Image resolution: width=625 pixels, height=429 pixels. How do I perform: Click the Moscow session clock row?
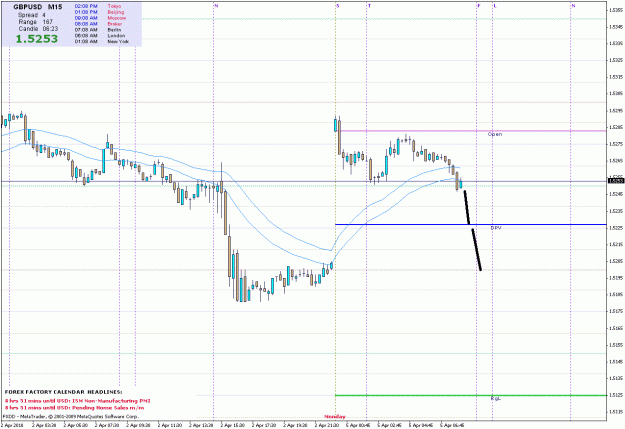click(100, 18)
